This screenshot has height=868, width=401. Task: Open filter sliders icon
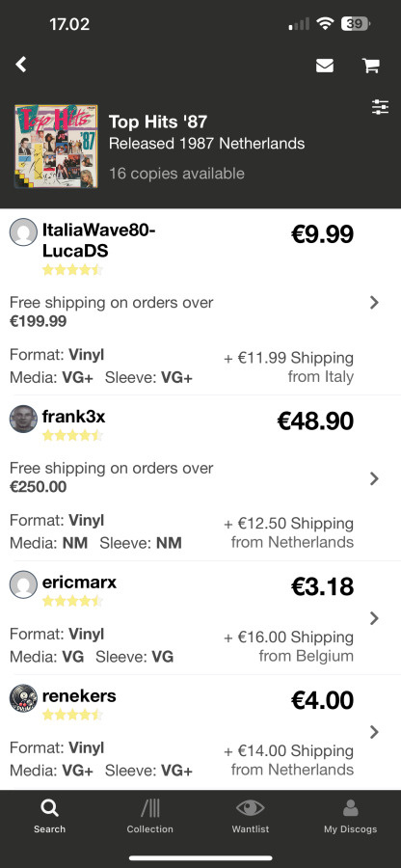[381, 107]
